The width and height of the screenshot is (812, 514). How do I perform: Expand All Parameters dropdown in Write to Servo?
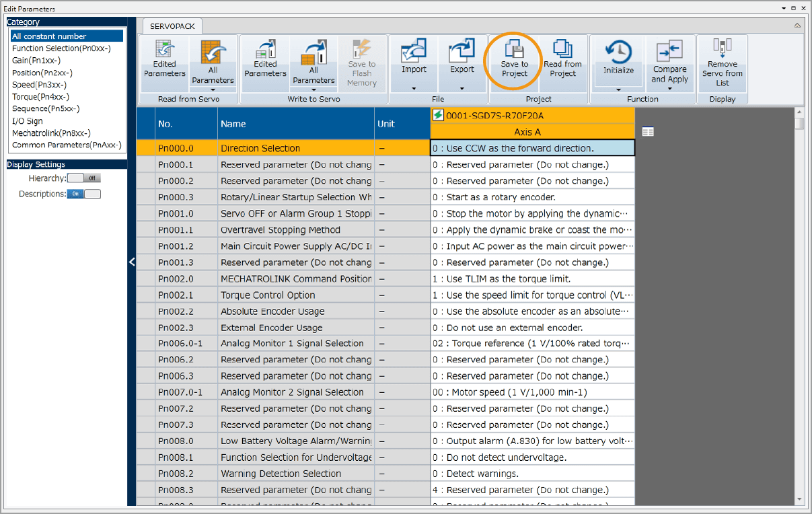tap(313, 89)
